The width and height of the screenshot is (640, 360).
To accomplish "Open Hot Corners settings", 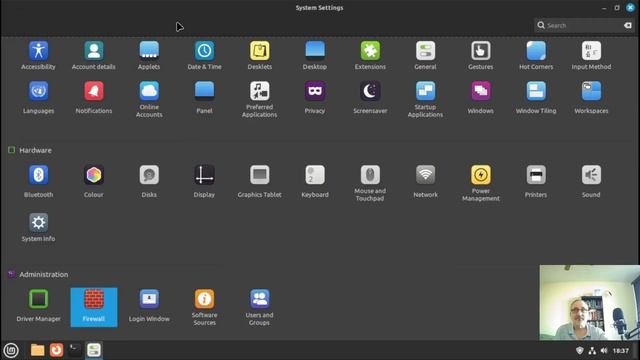I will [536, 56].
